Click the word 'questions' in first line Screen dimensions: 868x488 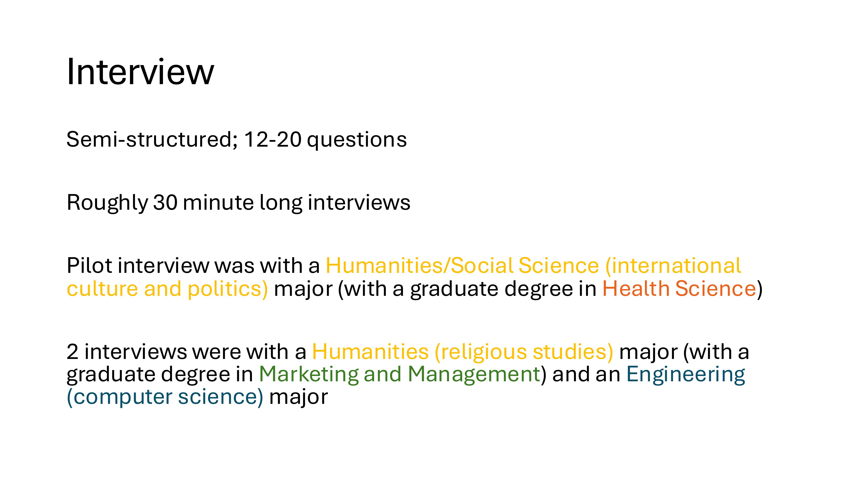point(357,141)
